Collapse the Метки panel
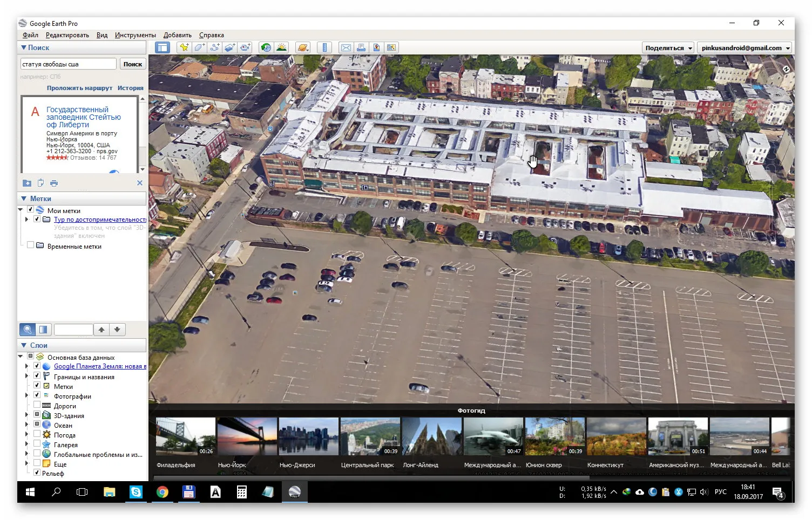The height and width of the screenshot is (520, 812). click(24, 199)
